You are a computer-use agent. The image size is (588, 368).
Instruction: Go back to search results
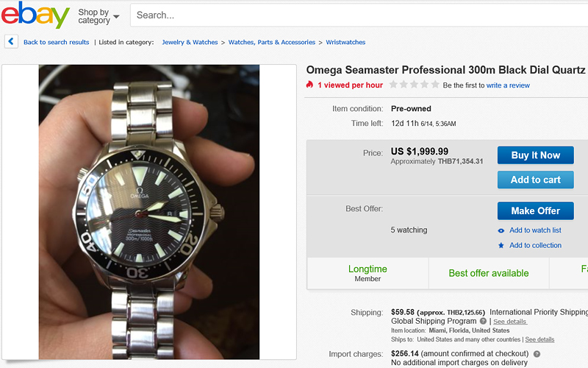tap(56, 42)
